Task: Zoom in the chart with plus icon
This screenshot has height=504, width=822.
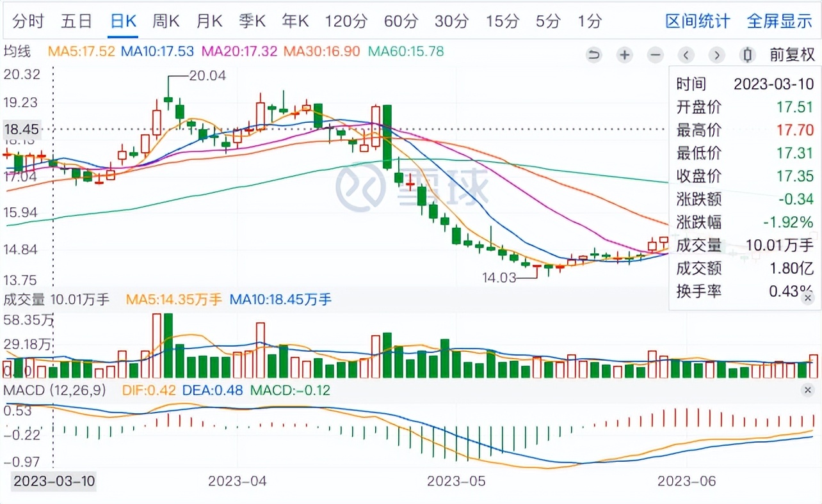Action: 625,55
